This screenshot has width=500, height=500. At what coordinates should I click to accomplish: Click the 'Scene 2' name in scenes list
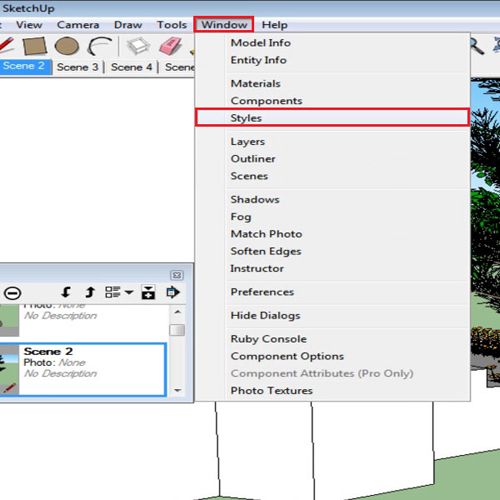48,351
